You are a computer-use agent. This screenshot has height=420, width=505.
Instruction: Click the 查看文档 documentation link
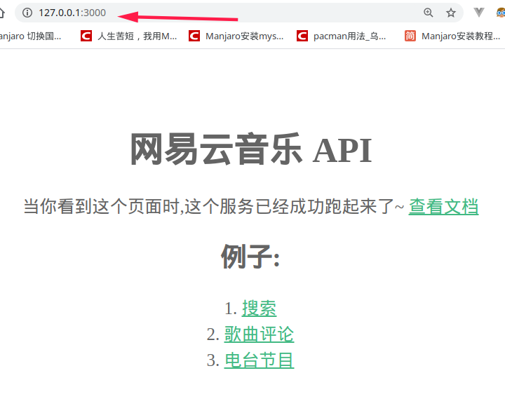click(443, 206)
